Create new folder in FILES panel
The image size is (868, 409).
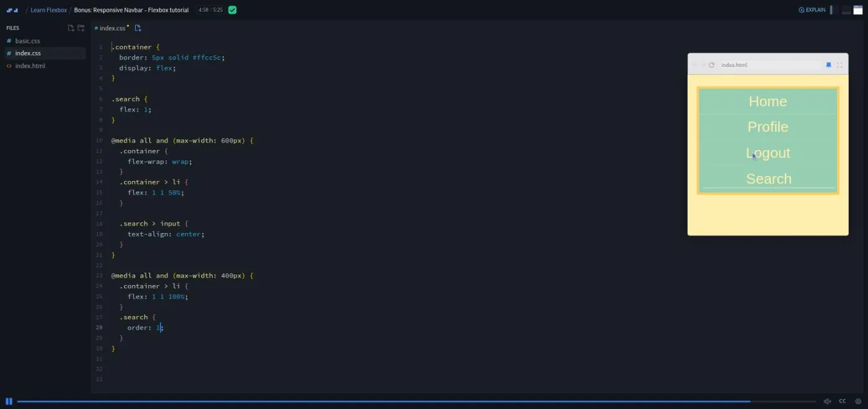pyautogui.click(x=81, y=28)
